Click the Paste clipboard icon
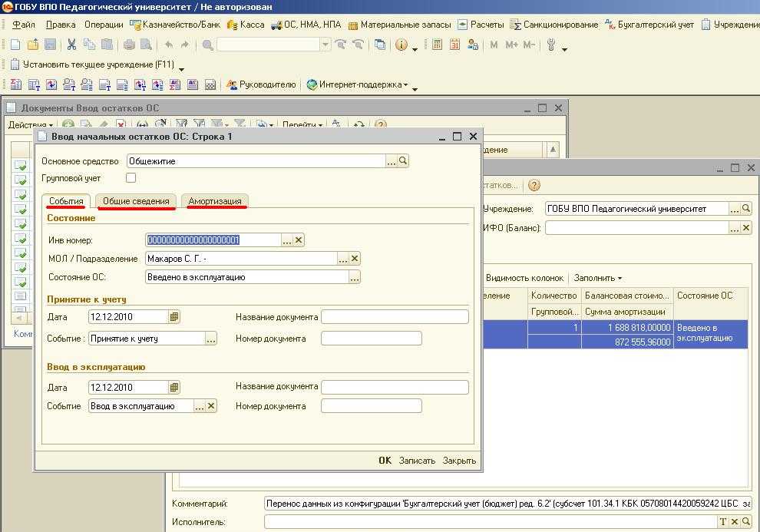This screenshot has height=532, width=760. tap(107, 45)
